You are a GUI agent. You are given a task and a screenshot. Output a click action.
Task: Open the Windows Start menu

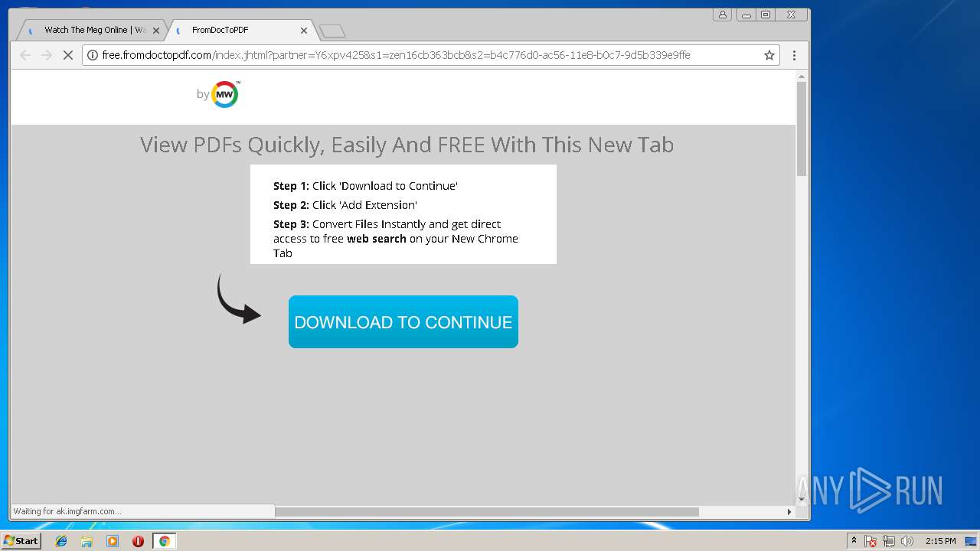(x=21, y=541)
